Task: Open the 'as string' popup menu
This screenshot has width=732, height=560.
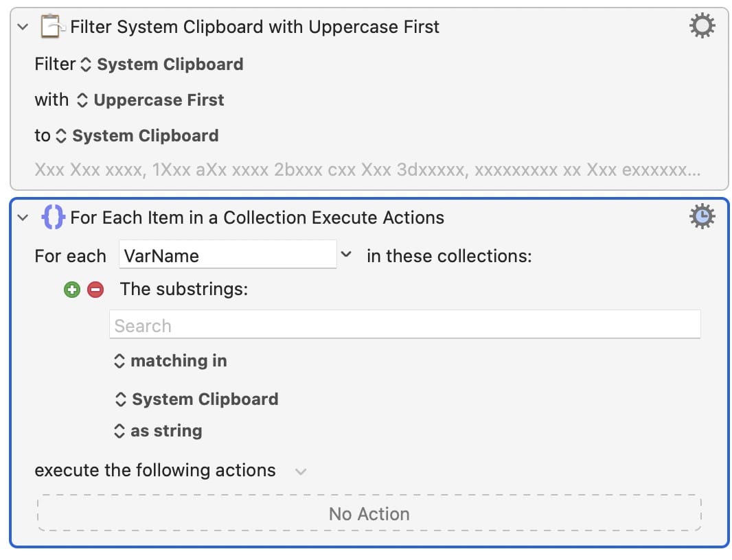Action: point(158,431)
